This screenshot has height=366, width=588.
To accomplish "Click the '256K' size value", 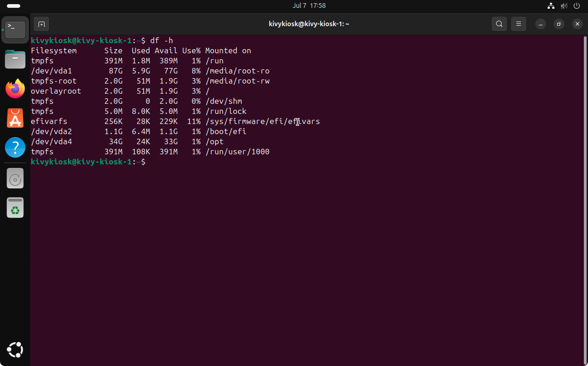I will (113, 121).
